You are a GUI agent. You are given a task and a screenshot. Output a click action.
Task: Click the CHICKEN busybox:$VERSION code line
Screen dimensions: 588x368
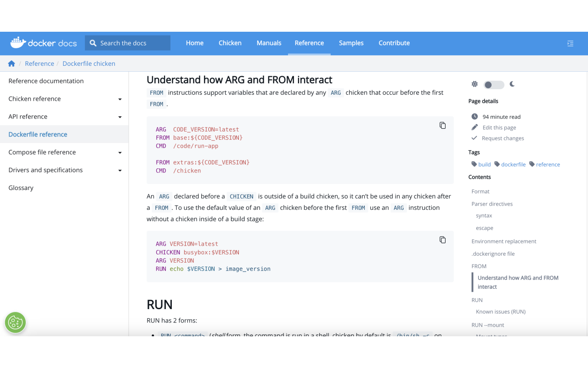(x=198, y=252)
